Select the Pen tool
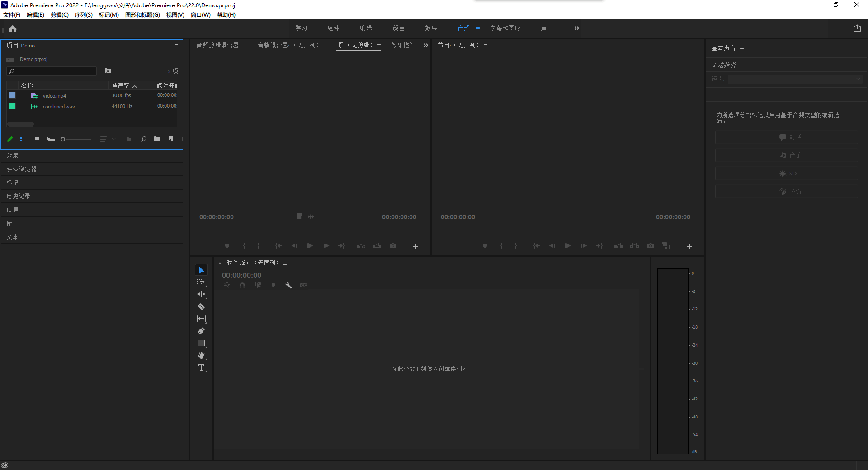This screenshot has width=868, height=470. [201, 331]
